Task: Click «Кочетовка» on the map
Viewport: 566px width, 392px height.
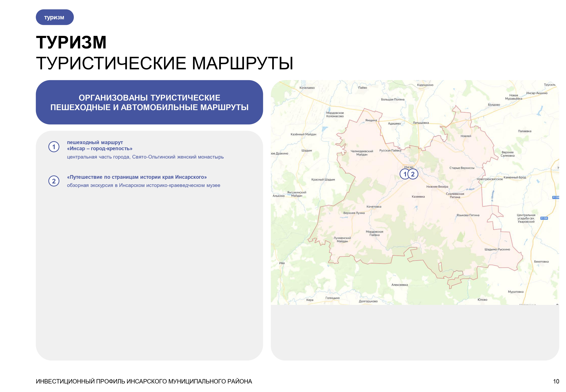Action: click(x=374, y=207)
